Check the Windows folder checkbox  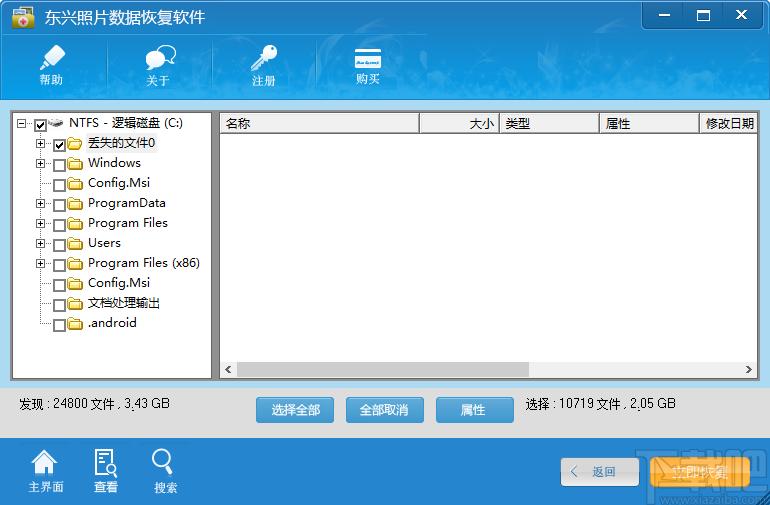point(59,165)
